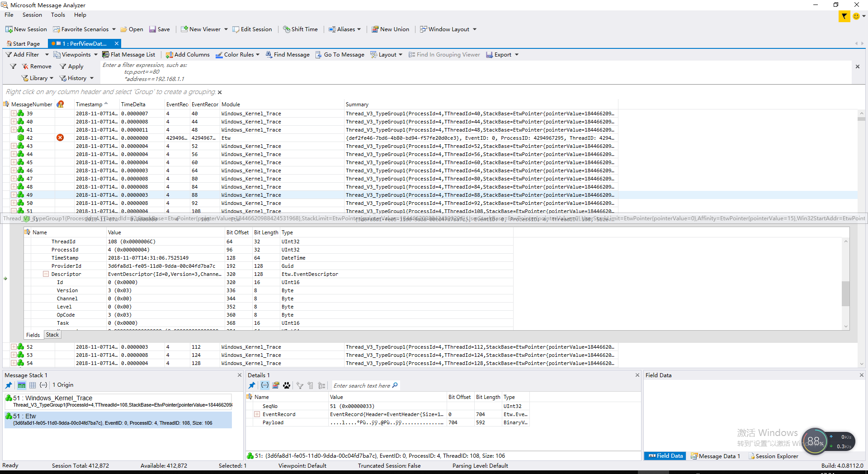Viewport: 868px width, 474px height.
Task: Click the Find Message binoculars button
Action: 288,55
